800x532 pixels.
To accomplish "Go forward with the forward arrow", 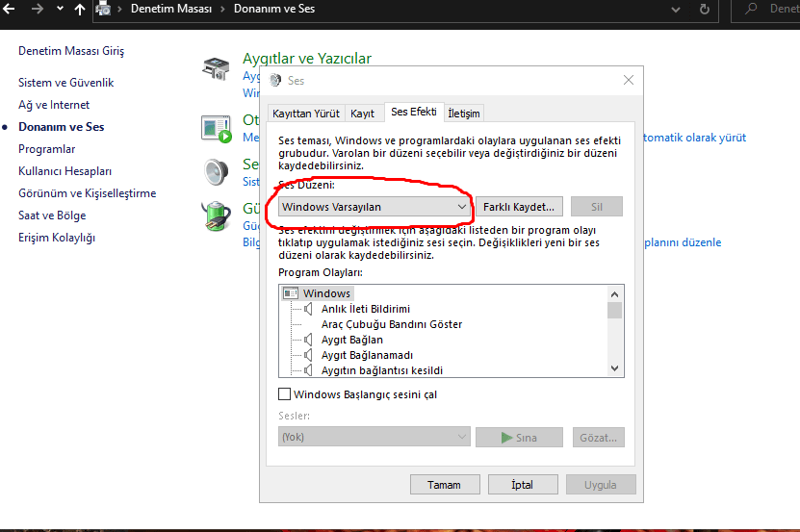I will point(37,9).
